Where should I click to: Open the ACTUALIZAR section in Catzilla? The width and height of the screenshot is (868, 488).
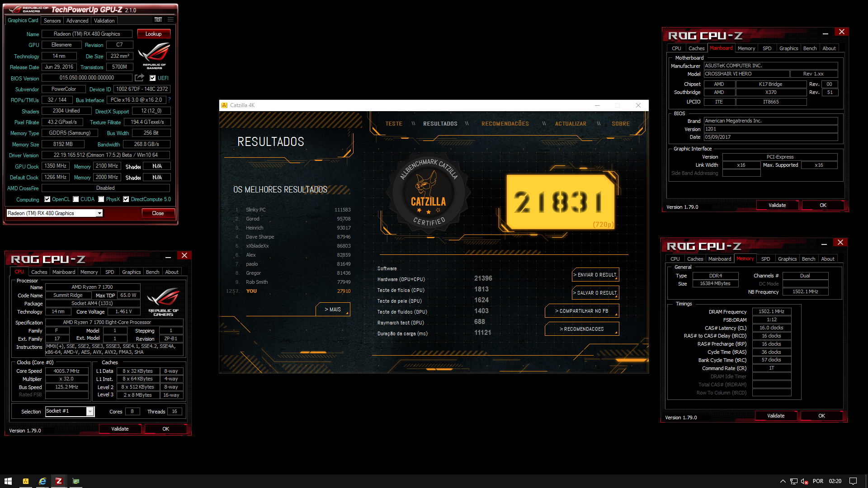click(571, 124)
